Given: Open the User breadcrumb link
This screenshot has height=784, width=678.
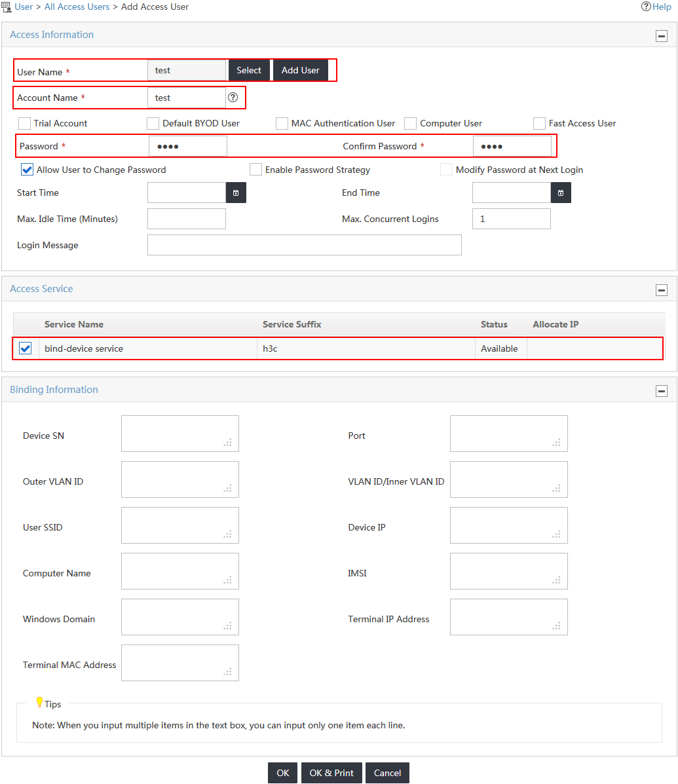Looking at the screenshot, I should pos(24,7).
